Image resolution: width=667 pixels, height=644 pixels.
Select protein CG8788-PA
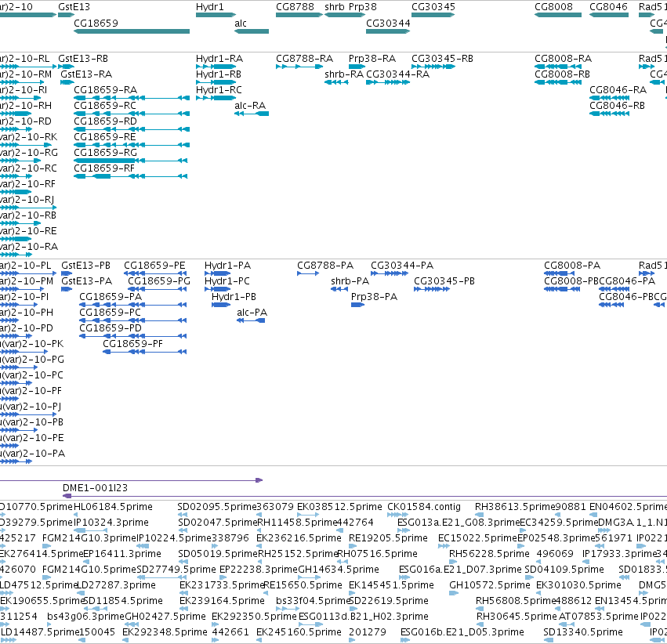325,266
